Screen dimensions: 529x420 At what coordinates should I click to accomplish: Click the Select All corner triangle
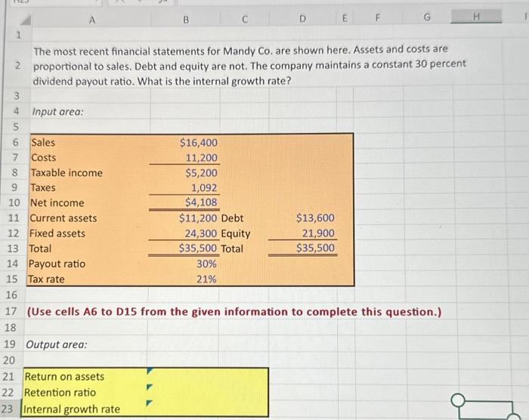25,20
